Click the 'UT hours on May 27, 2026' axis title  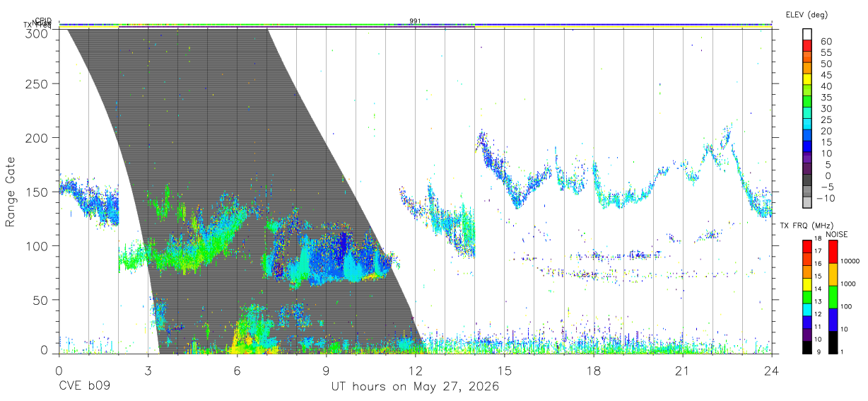415,387
